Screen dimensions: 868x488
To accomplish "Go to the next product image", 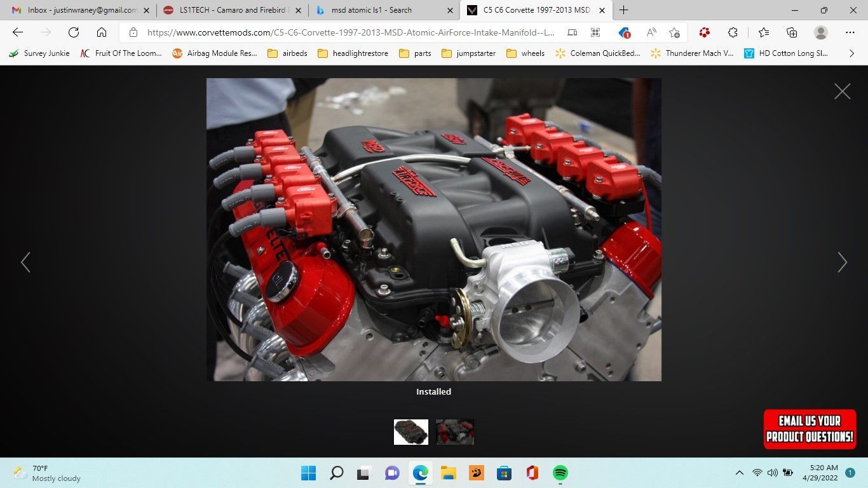I will click(842, 262).
